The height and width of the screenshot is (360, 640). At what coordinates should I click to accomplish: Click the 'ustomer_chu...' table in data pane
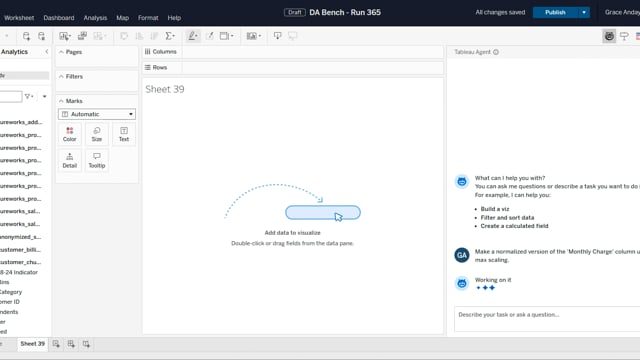20,262
